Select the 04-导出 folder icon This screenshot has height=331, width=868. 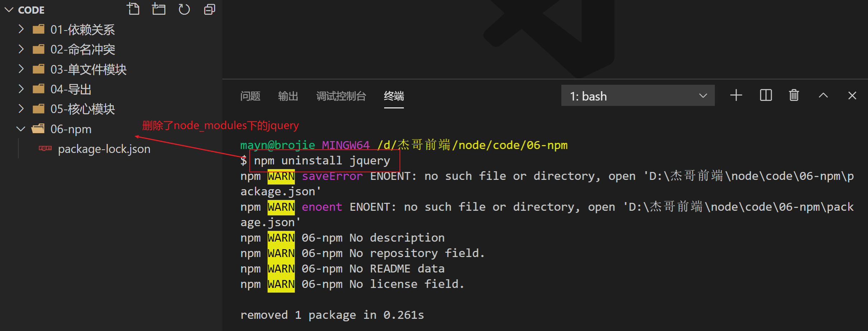pos(38,89)
